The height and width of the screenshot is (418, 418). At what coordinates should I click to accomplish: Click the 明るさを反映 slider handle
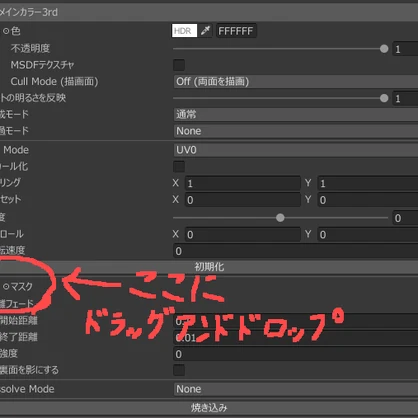[384, 98]
